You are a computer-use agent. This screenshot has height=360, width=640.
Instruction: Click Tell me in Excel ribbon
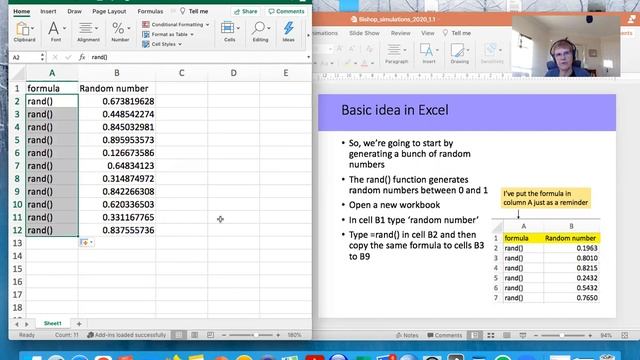coord(194,11)
